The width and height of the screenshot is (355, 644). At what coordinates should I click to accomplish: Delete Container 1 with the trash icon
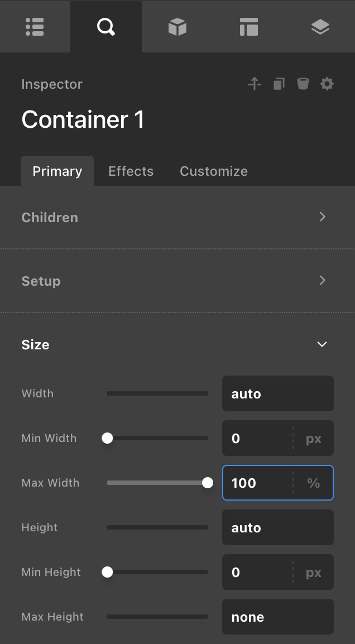point(303,84)
